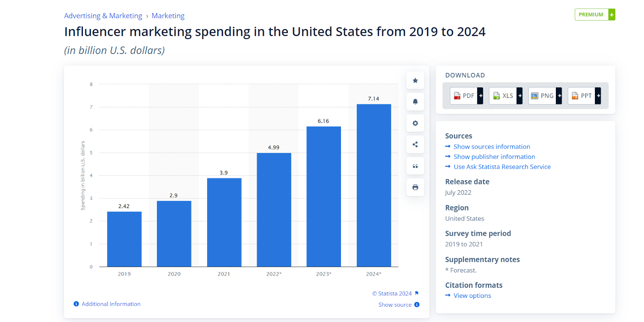Click Use Ask Statista Research Service
This screenshot has height=322, width=644.
coord(502,167)
